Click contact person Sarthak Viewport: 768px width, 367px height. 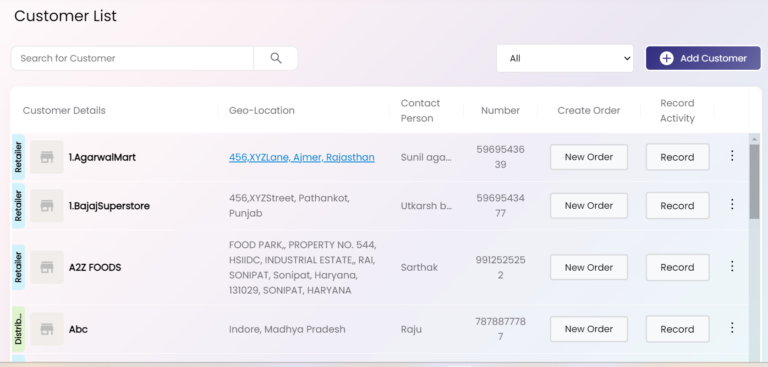coord(419,268)
